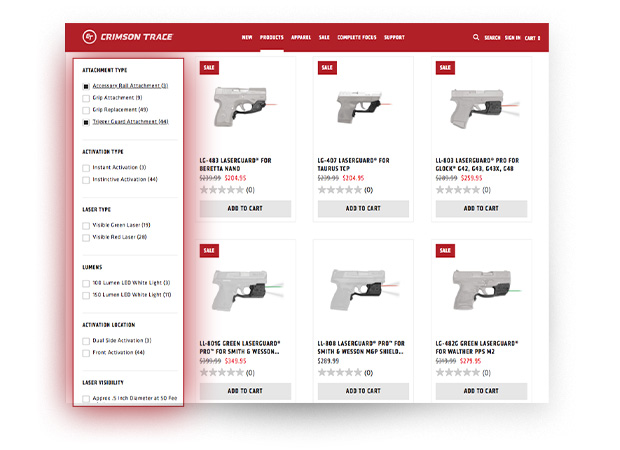Add LC-403 Laserguard for Beretta Nano to cart

245,209
